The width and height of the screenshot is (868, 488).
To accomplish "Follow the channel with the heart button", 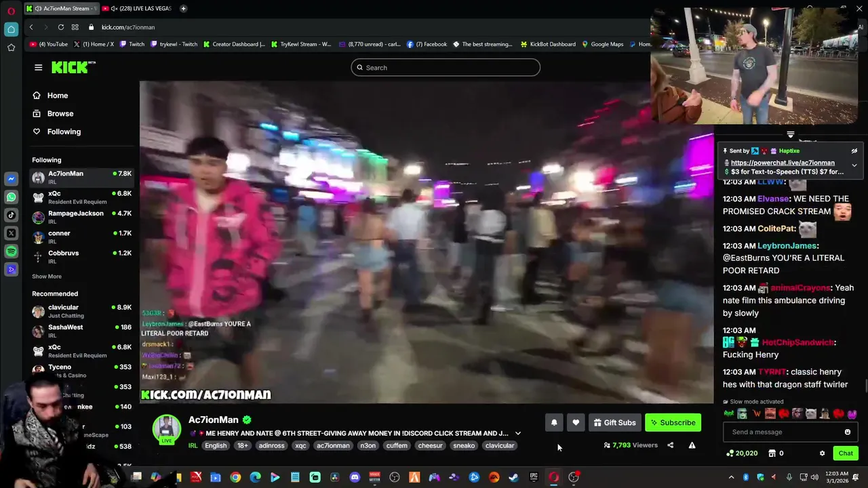I will 576,422.
